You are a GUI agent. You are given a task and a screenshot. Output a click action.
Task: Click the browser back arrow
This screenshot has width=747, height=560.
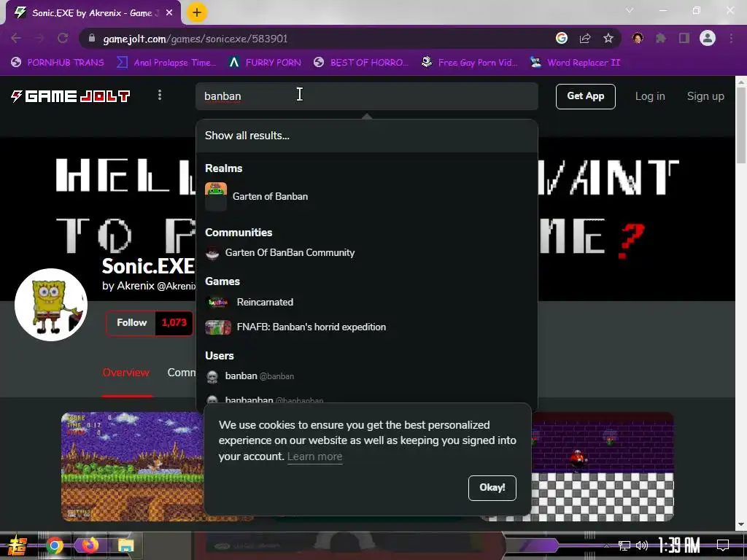(16, 38)
